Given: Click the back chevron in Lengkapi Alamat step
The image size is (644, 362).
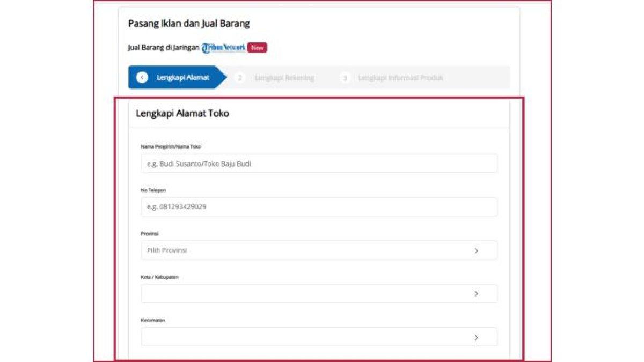Looking at the screenshot, I should tap(141, 77).
